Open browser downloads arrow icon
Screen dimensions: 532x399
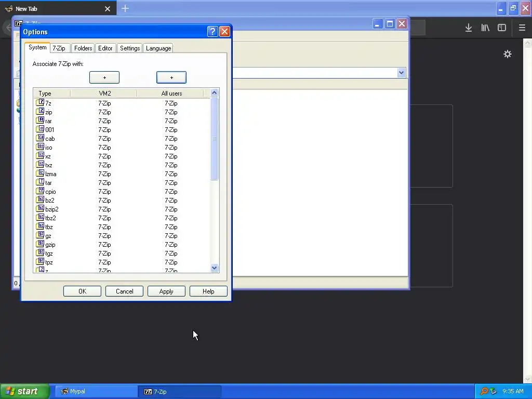469,28
